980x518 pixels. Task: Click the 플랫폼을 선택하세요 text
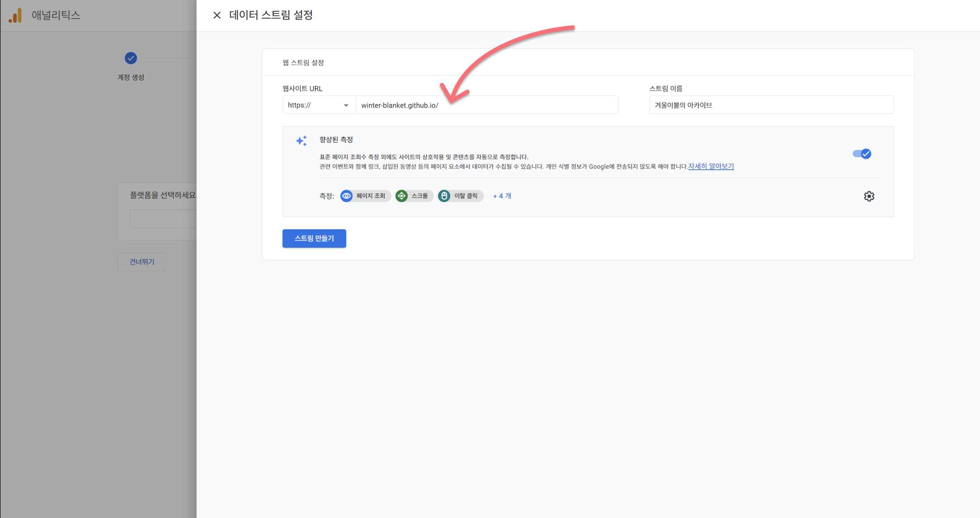pos(163,195)
